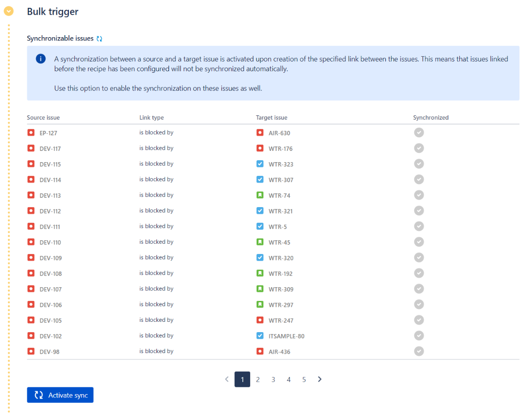This screenshot has height=420, width=532.
Task: Toggle synchronized checkmark for EP-127 row
Action: click(419, 132)
